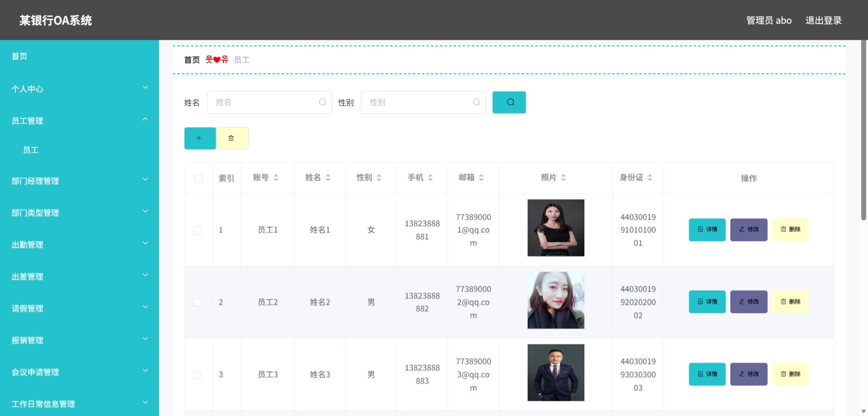The height and width of the screenshot is (416, 868).
Task: Click the vertical page scrollbar
Action: (864, 131)
